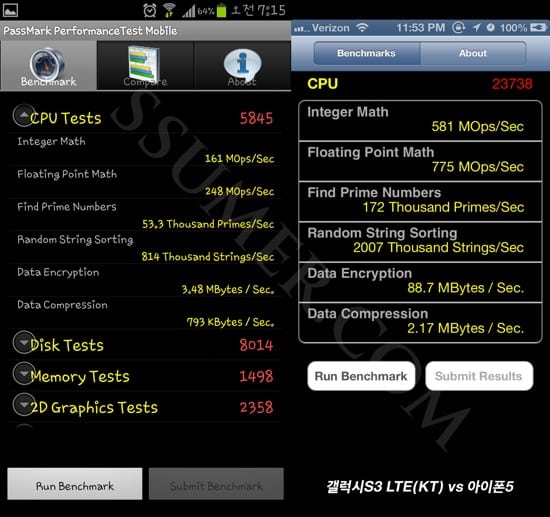Tap the Submit Results button

(479, 376)
